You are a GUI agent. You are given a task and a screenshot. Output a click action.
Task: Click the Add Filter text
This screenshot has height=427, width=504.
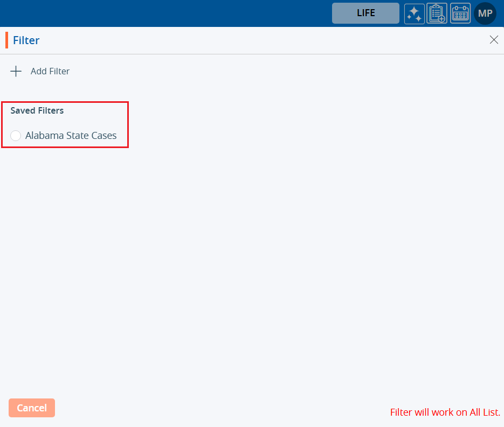[50, 71]
